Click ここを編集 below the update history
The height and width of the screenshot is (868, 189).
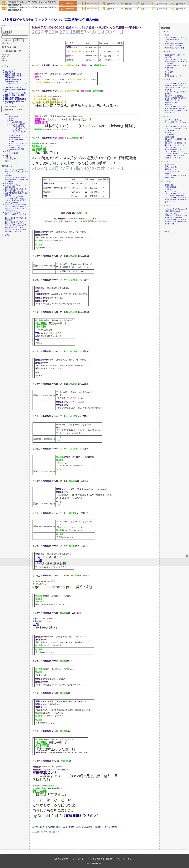[x=165, y=232]
